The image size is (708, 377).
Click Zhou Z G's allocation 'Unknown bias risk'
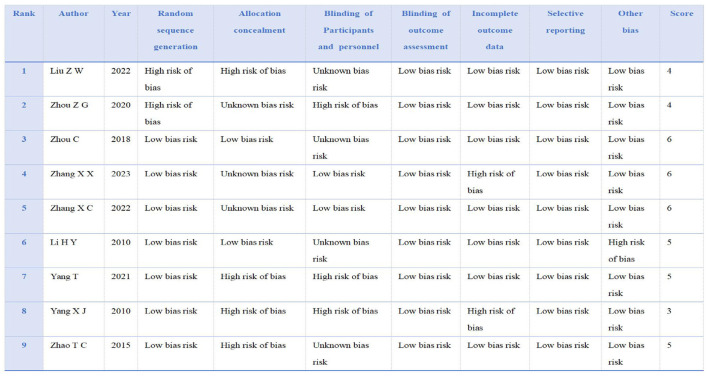click(257, 105)
